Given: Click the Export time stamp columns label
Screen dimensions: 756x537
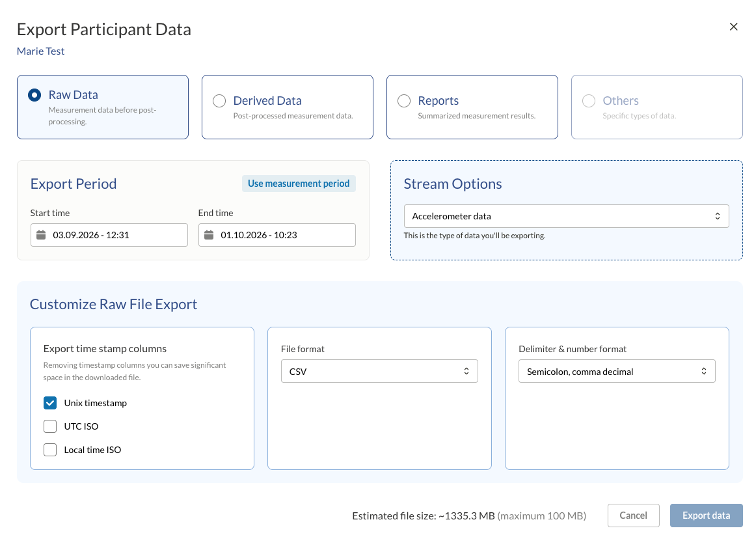Looking at the screenshot, I should pyautogui.click(x=105, y=348).
